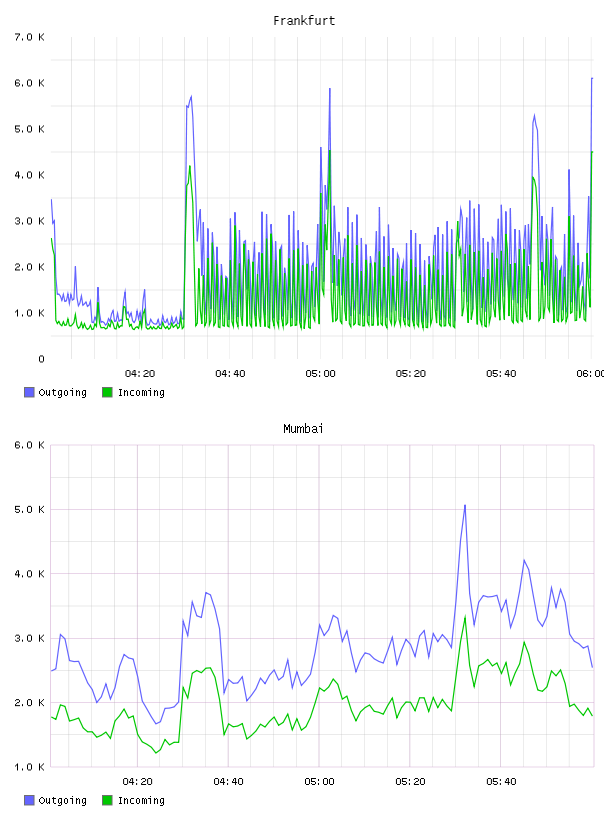This screenshot has width=608, height=816.
Task: Click the 1.0 K axis label in Frankfurt
Action: [x=30, y=313]
